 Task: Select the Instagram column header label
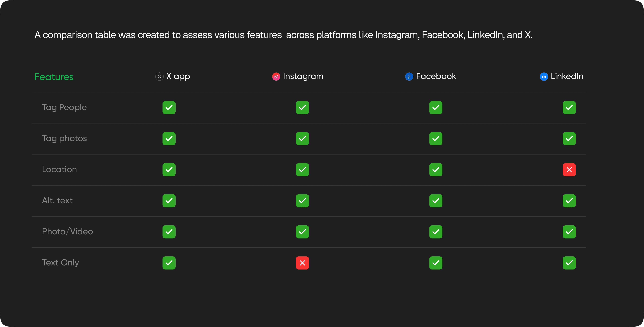(303, 76)
